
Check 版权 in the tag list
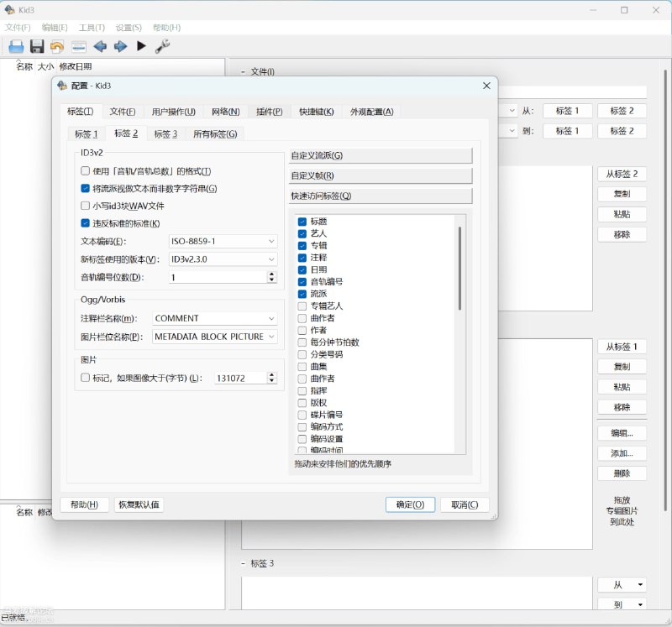(x=302, y=403)
